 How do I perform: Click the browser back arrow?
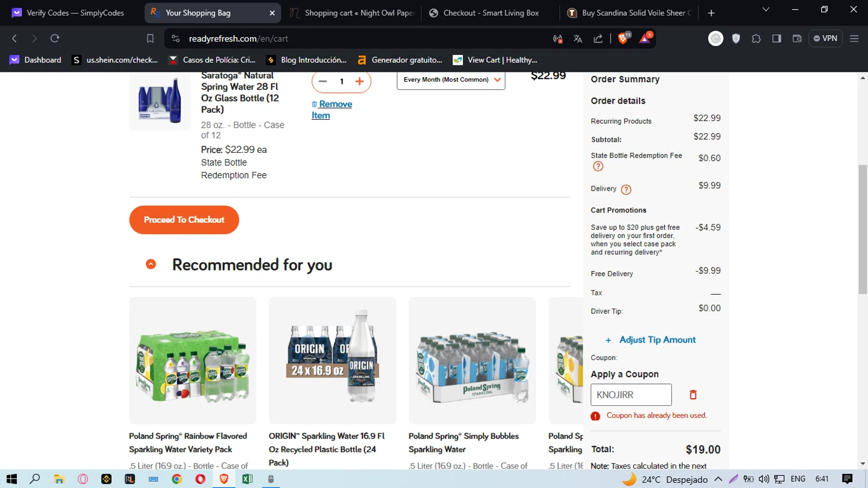pyautogui.click(x=14, y=38)
